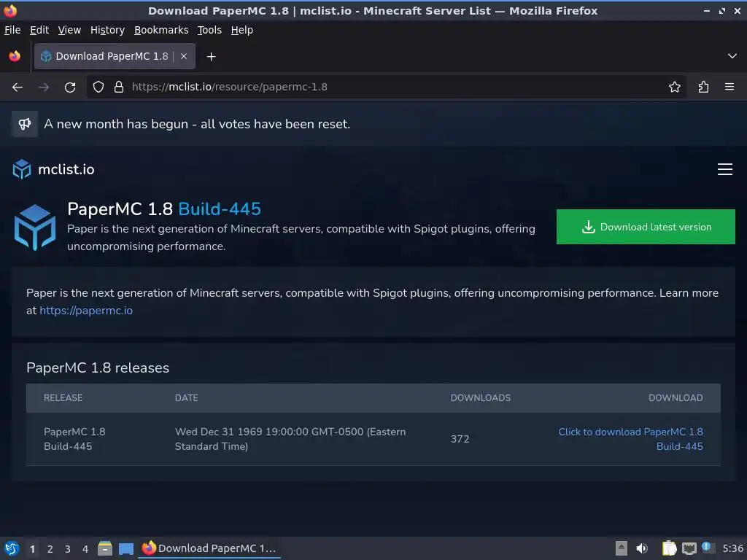The height and width of the screenshot is (560, 747).
Task: Bookmark this page with the star icon
Action: click(675, 87)
